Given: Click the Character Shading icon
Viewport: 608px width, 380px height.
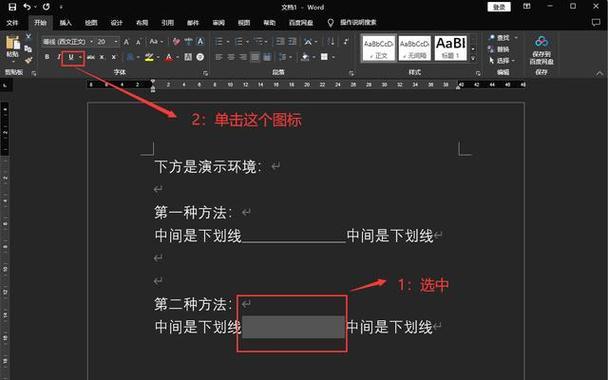Looking at the screenshot, I should tap(188, 57).
